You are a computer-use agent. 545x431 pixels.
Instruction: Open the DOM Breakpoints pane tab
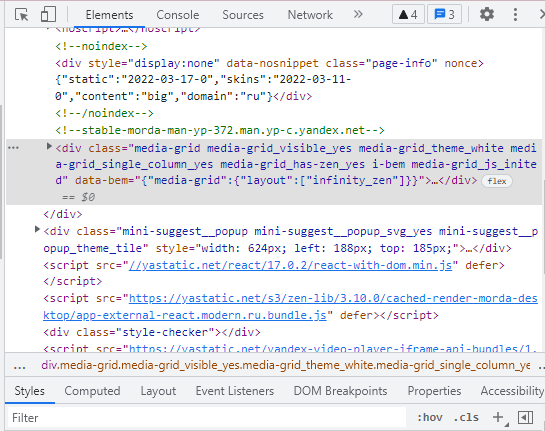click(340, 391)
